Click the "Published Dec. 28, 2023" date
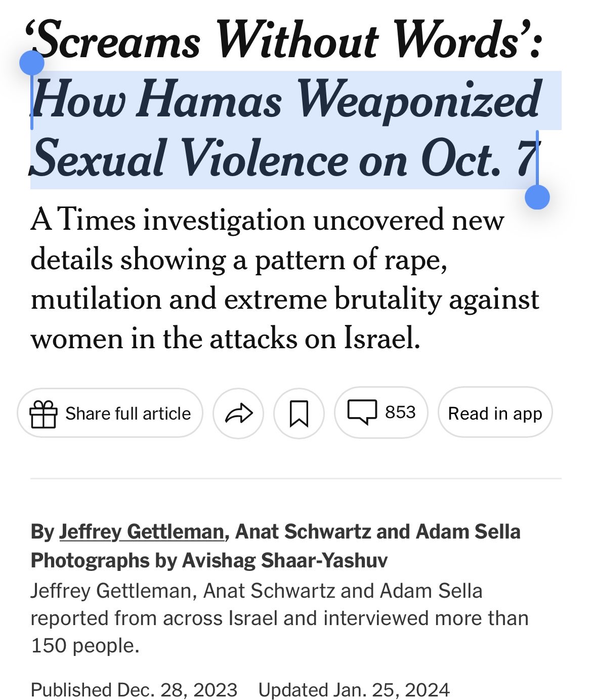 134,689
